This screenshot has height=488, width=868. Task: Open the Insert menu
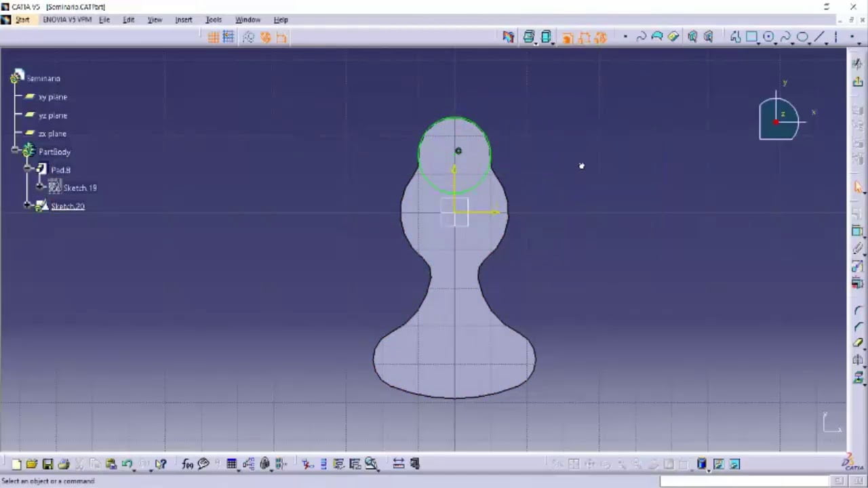(x=184, y=20)
